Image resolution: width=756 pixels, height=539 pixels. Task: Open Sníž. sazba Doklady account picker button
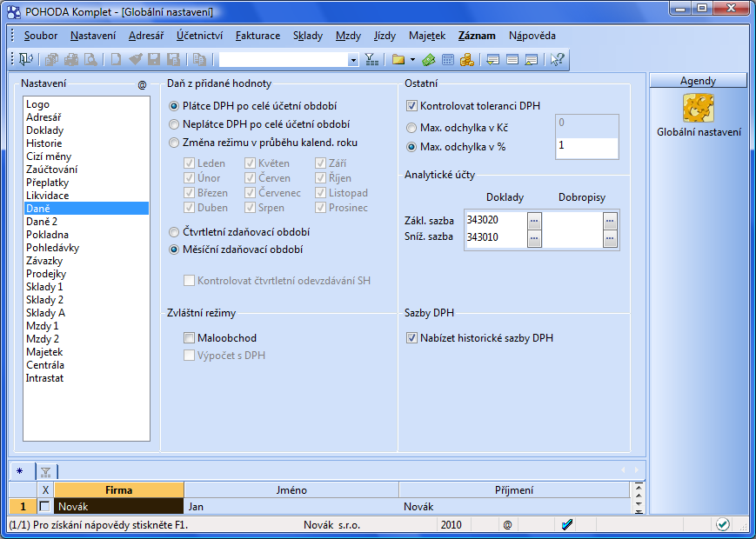click(534, 238)
